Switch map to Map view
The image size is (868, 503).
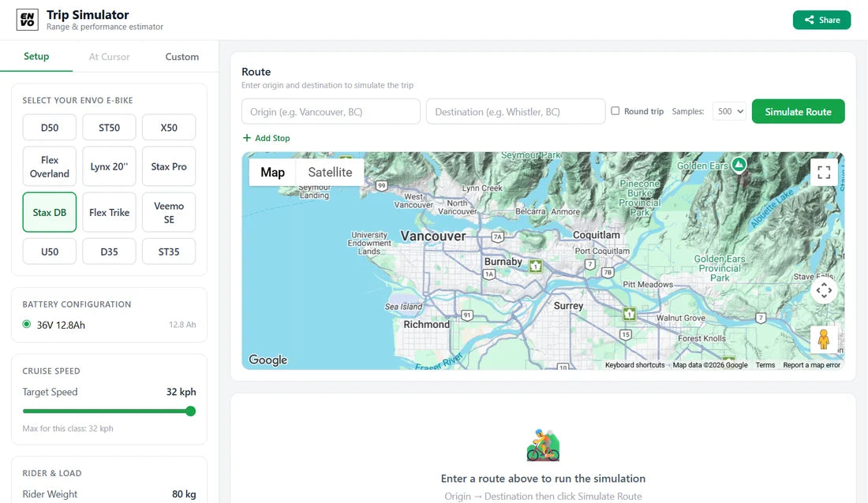[272, 172]
